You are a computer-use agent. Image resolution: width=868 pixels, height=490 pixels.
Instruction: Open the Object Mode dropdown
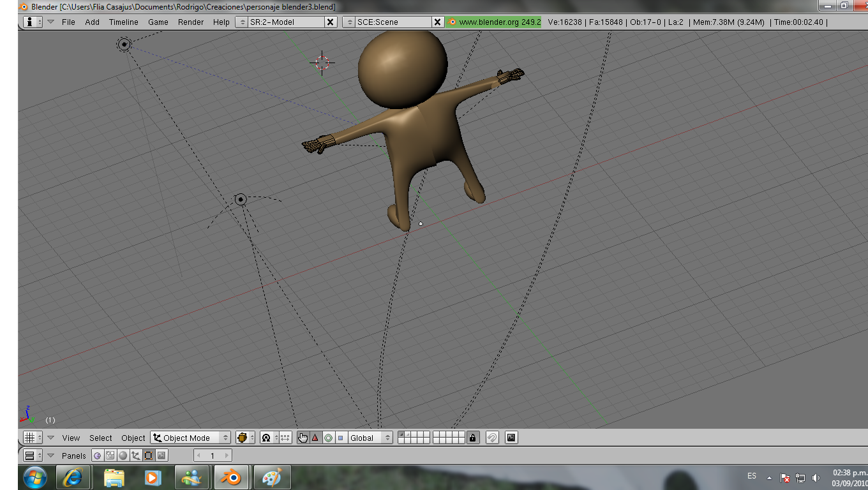(x=191, y=438)
